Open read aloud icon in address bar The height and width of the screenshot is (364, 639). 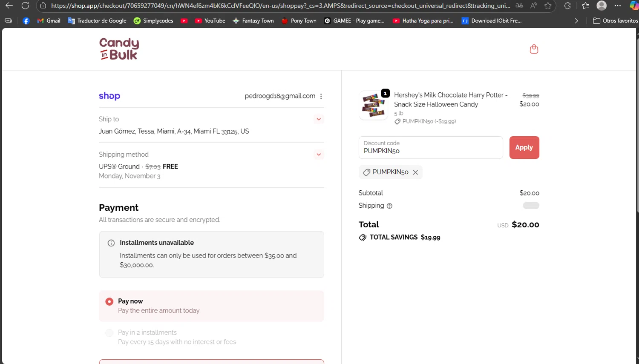click(533, 6)
